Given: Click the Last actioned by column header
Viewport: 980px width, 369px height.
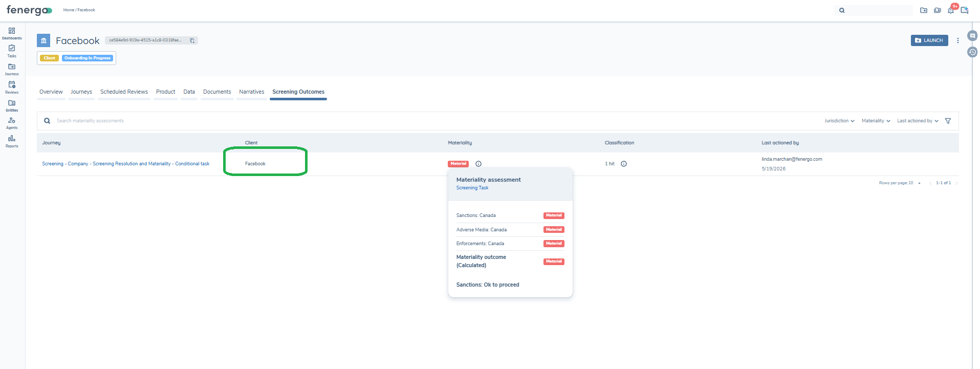Looking at the screenshot, I should coord(780,143).
